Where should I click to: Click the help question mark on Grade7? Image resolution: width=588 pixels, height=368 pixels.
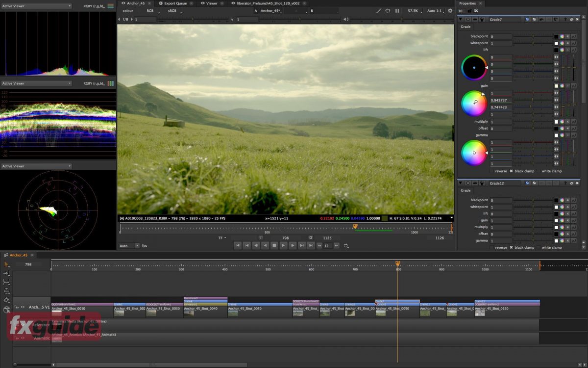[565, 19]
